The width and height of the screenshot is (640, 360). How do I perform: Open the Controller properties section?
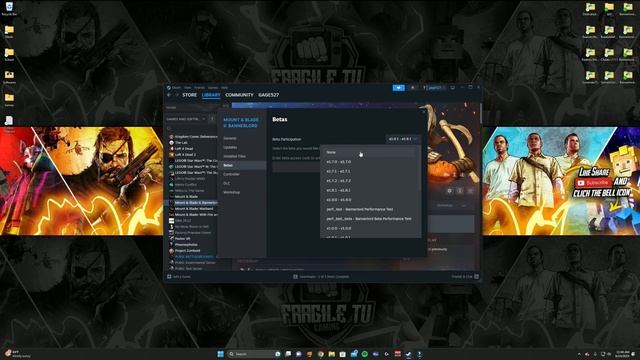[231, 174]
